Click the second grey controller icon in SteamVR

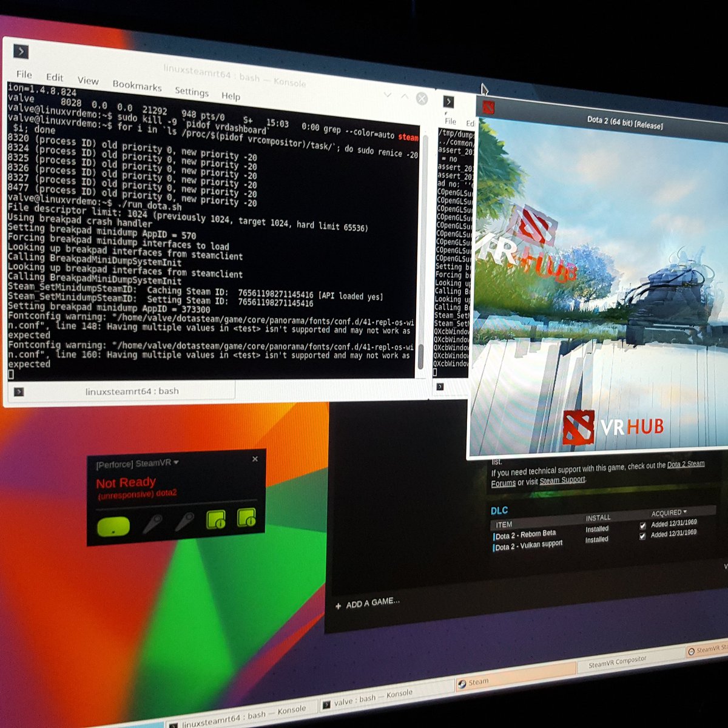(x=184, y=521)
